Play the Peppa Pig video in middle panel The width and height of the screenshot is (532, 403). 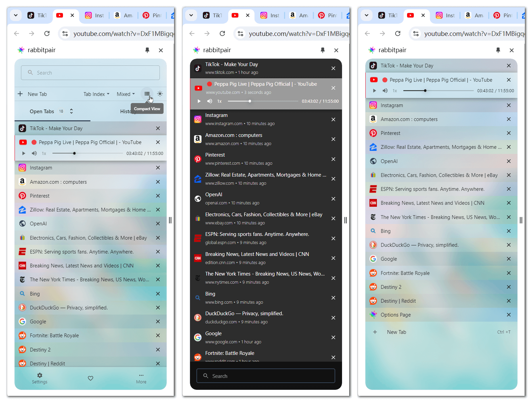click(x=199, y=101)
